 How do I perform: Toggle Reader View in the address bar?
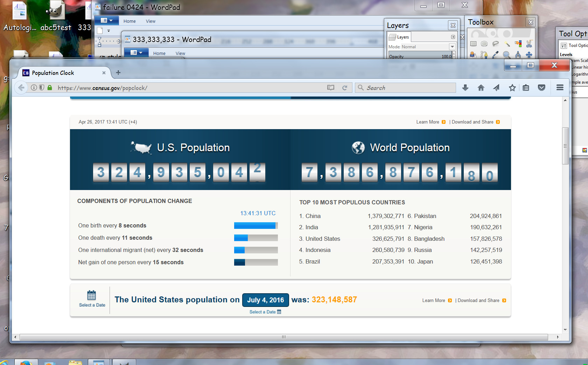[331, 88]
